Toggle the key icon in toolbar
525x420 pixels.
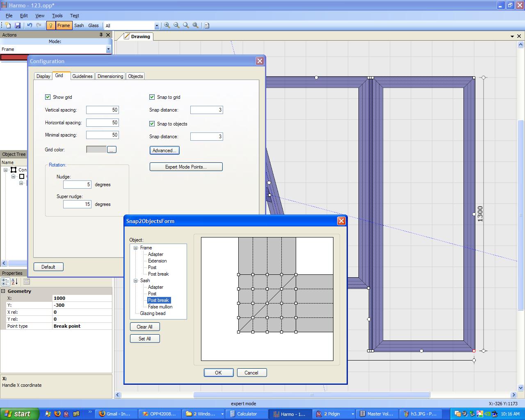coord(50,25)
